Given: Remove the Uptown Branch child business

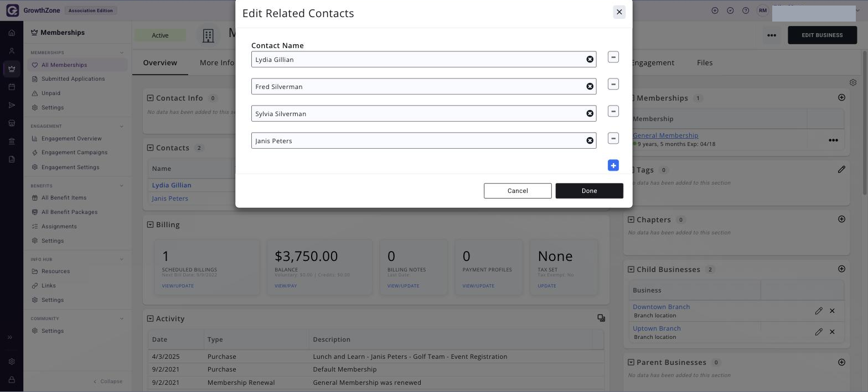Looking at the screenshot, I should pyautogui.click(x=832, y=332).
